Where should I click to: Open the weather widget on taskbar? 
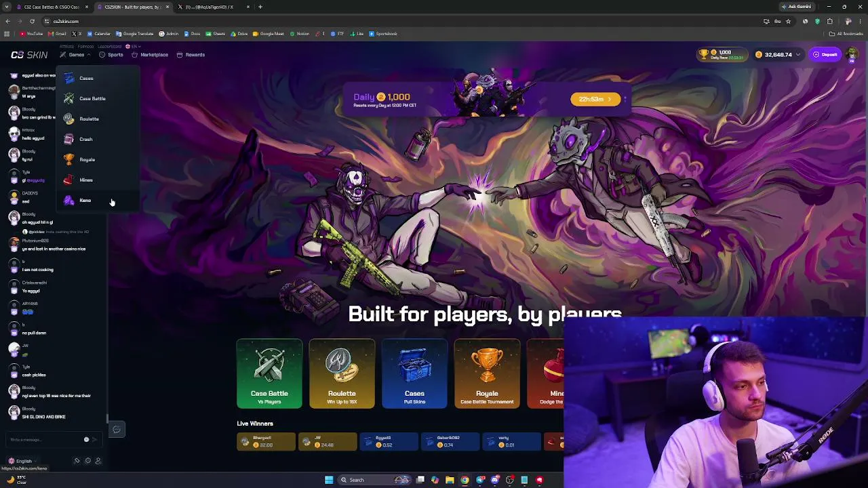coord(16,480)
